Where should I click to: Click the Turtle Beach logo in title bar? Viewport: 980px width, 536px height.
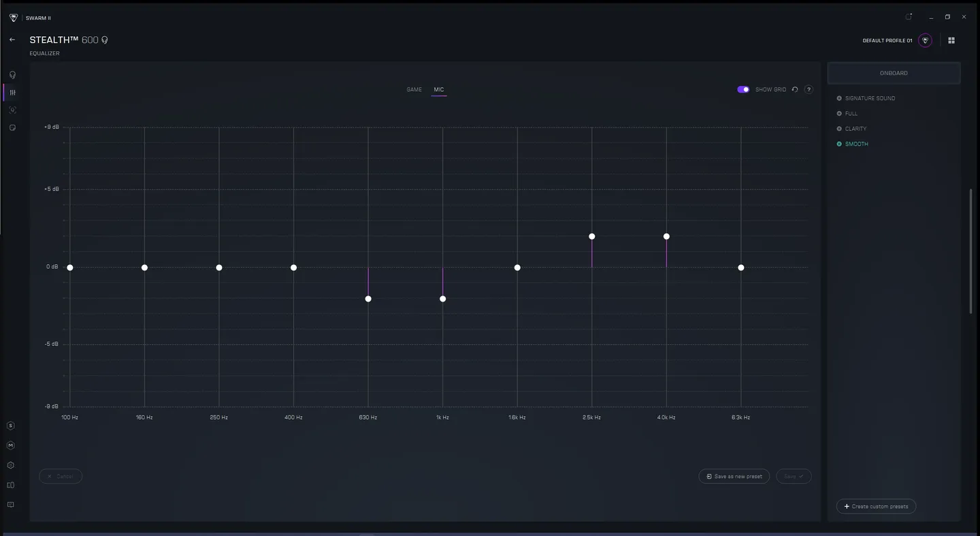coord(13,18)
